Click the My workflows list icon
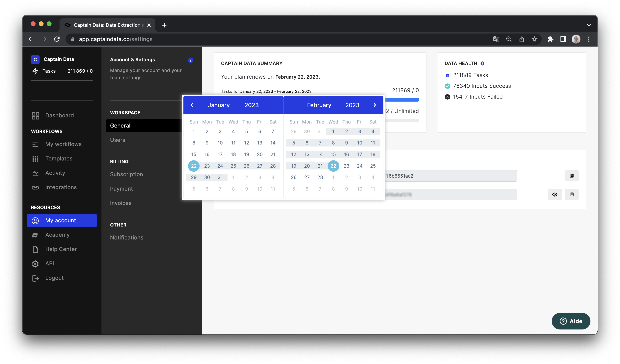The image size is (620, 364). (x=35, y=144)
